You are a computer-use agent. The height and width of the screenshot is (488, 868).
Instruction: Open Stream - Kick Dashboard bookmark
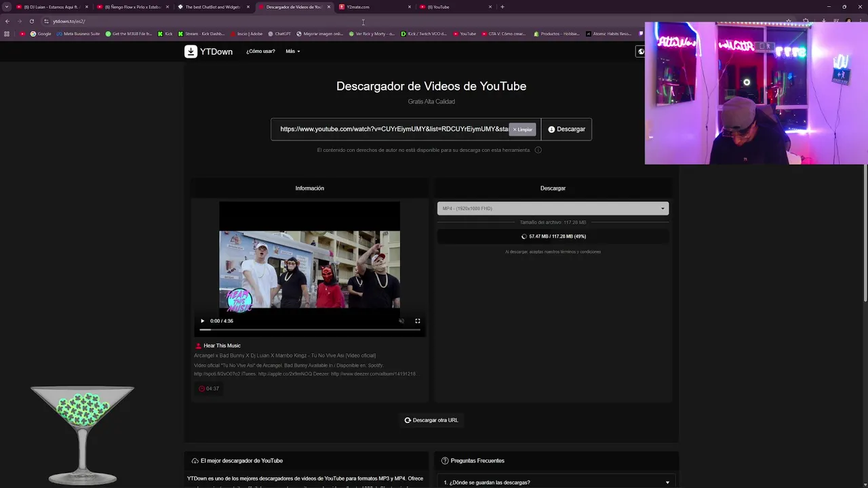[x=201, y=34]
